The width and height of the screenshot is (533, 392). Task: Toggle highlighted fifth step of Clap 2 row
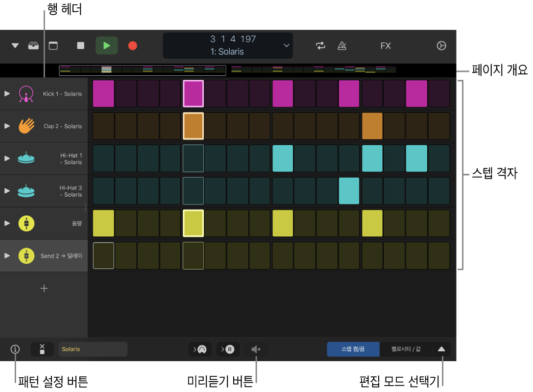194,126
